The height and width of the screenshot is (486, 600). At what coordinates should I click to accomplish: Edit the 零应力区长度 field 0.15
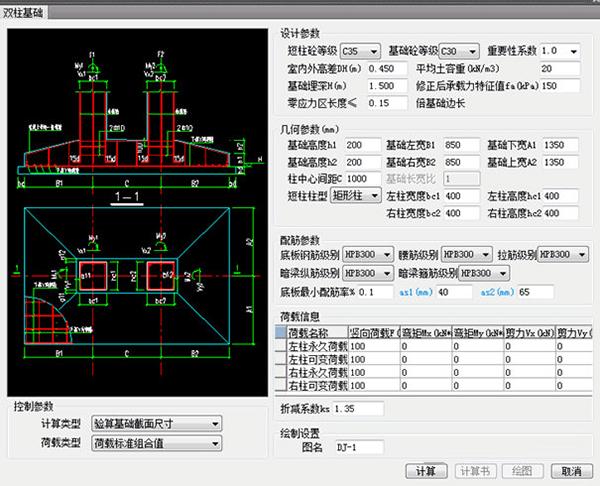(x=387, y=103)
